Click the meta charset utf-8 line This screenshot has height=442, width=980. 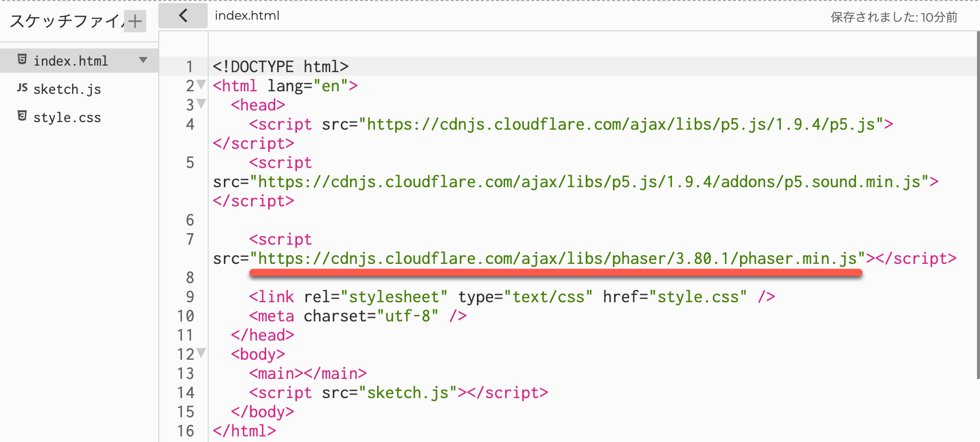[x=358, y=316]
